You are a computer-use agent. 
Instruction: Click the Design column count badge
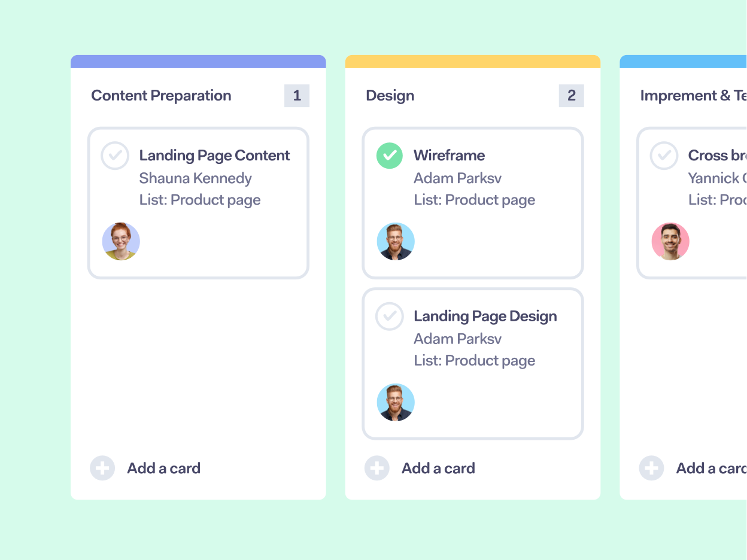pos(572,96)
